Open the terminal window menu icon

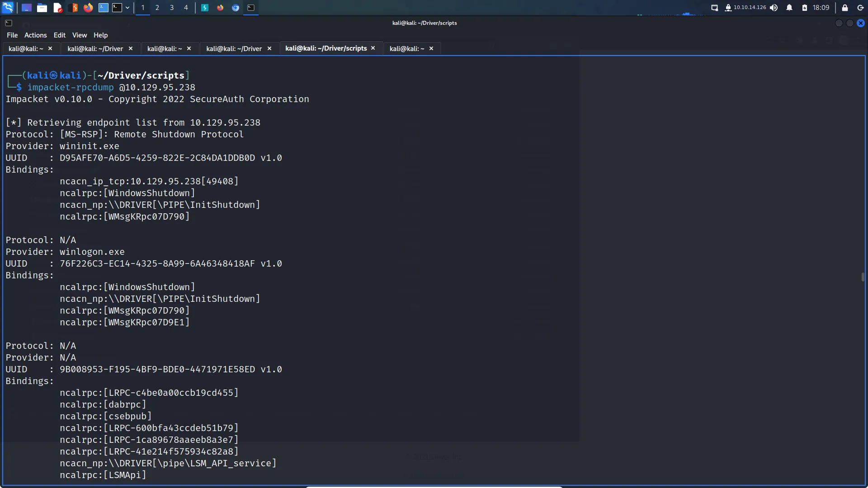[x=9, y=23]
